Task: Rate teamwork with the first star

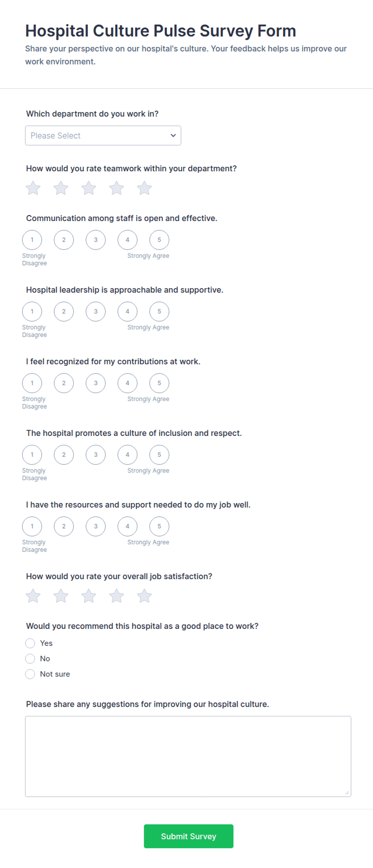Action: (x=33, y=188)
